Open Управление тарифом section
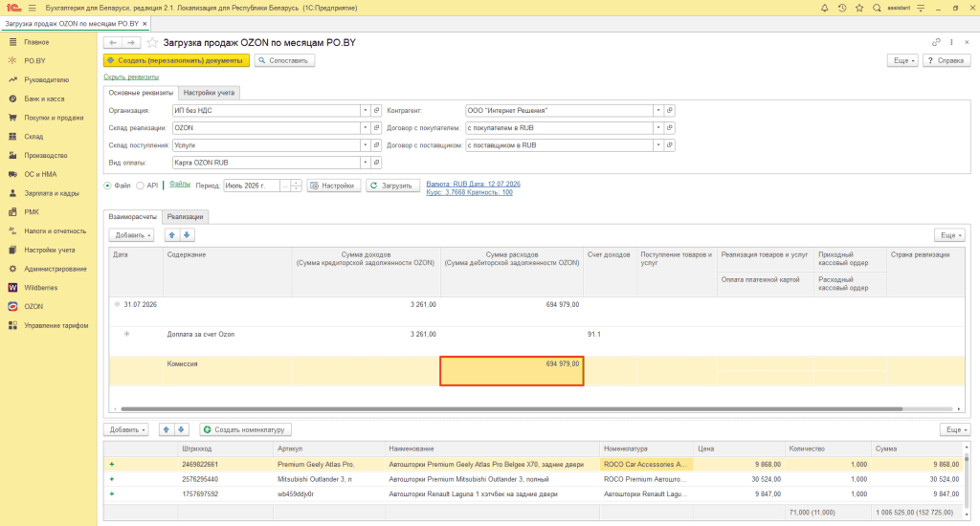 [x=56, y=325]
